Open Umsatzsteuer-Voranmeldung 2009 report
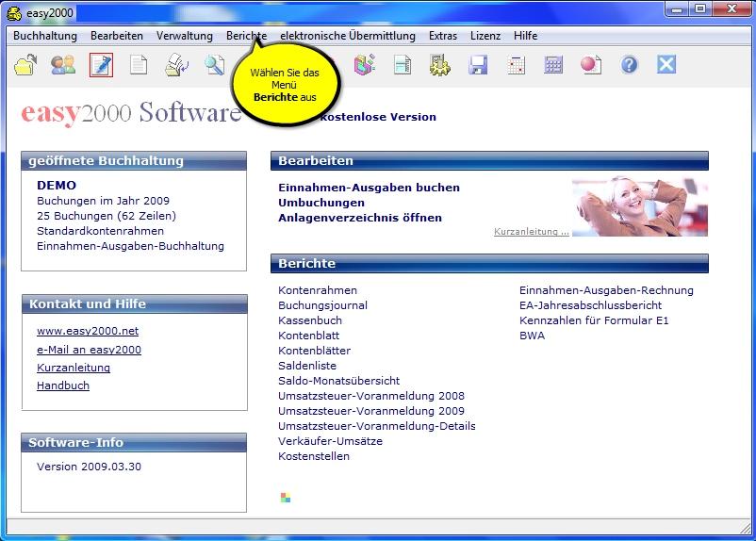The height and width of the screenshot is (541, 756). tap(371, 411)
